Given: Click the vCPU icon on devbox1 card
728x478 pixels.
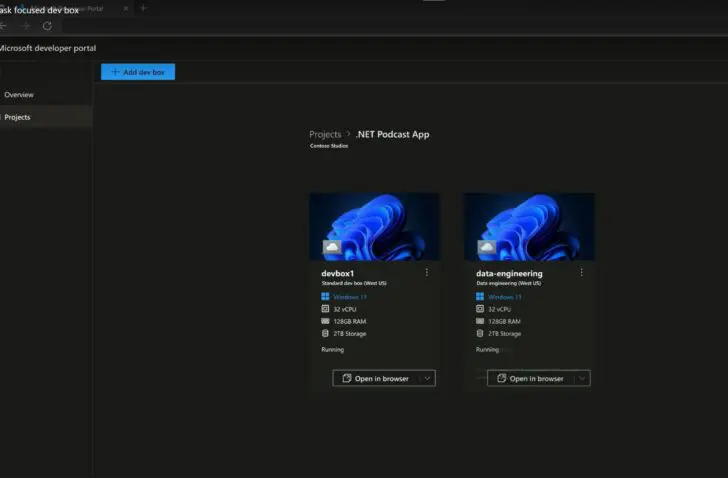Looking at the screenshot, I should pos(325,309).
